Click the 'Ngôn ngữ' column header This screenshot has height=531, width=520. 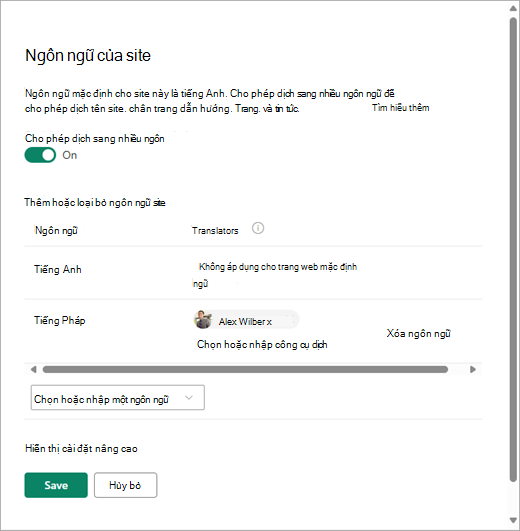(x=56, y=231)
